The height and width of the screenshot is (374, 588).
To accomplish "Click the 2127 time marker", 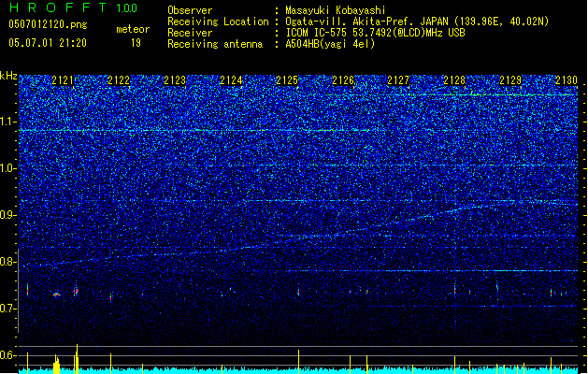I will pos(398,80).
